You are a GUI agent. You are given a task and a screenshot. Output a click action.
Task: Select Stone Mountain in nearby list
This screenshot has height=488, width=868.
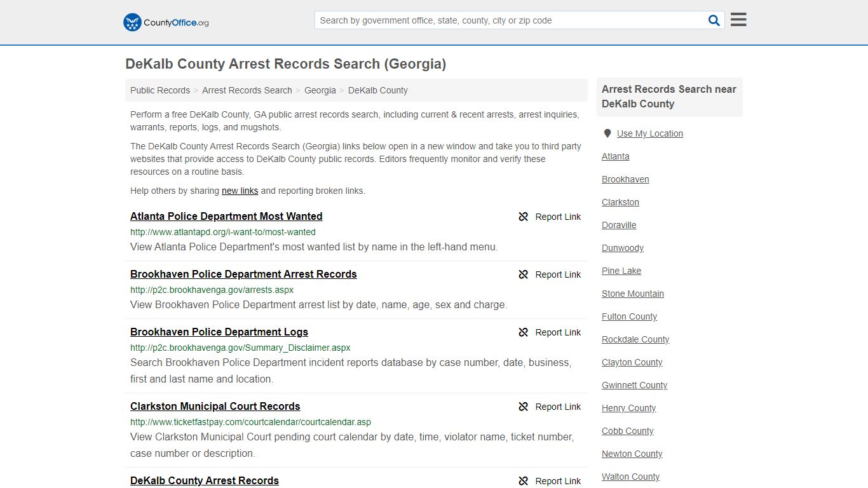(x=633, y=294)
